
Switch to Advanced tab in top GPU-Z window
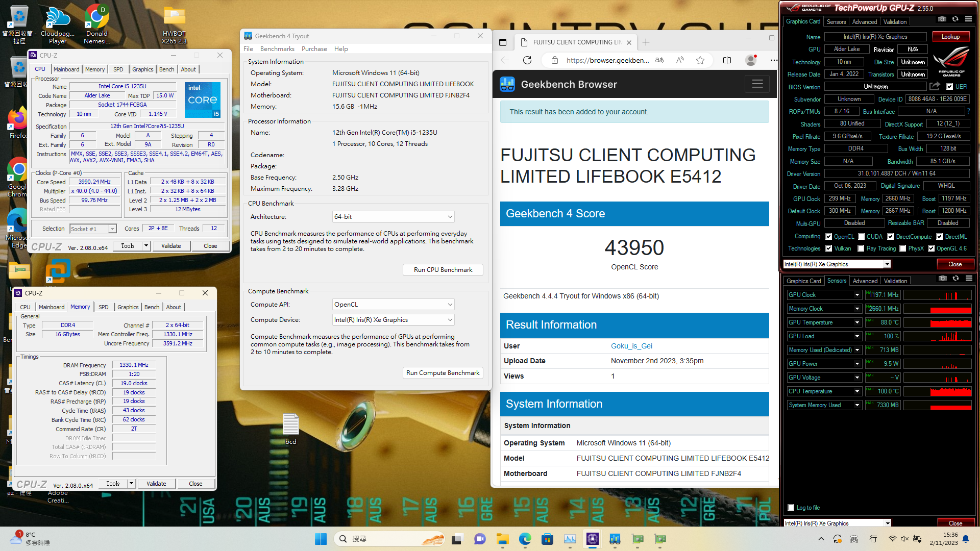pos(865,22)
